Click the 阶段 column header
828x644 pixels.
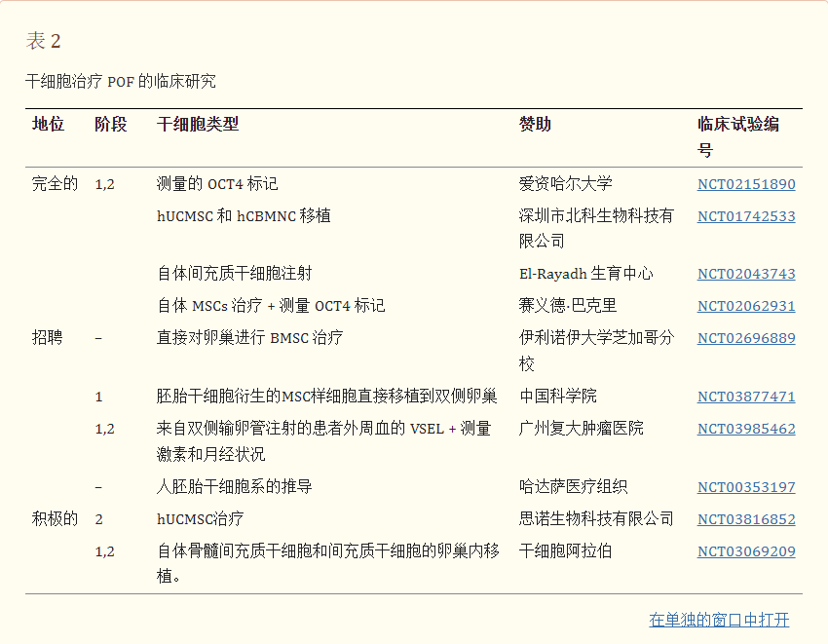pyautogui.click(x=111, y=125)
